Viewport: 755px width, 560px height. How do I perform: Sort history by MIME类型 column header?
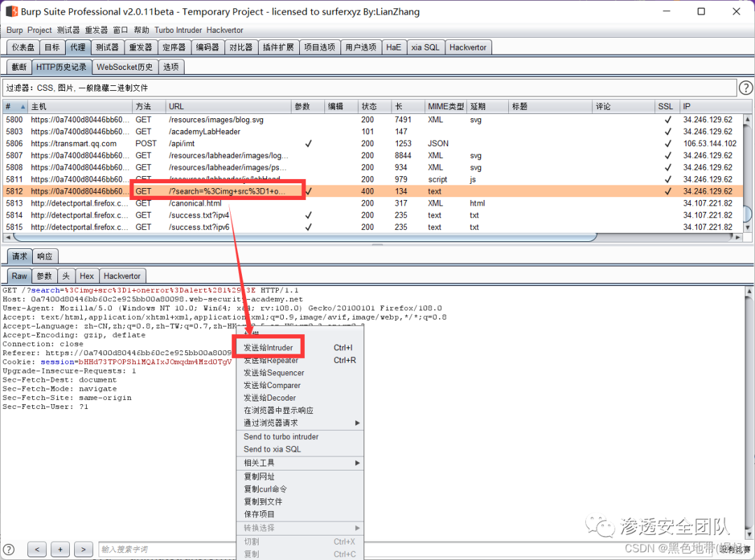pyautogui.click(x=446, y=106)
